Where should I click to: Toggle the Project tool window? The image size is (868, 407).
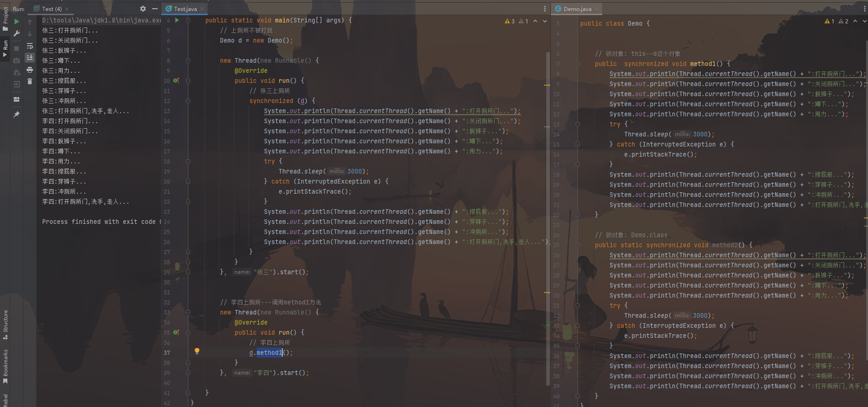[x=5, y=18]
